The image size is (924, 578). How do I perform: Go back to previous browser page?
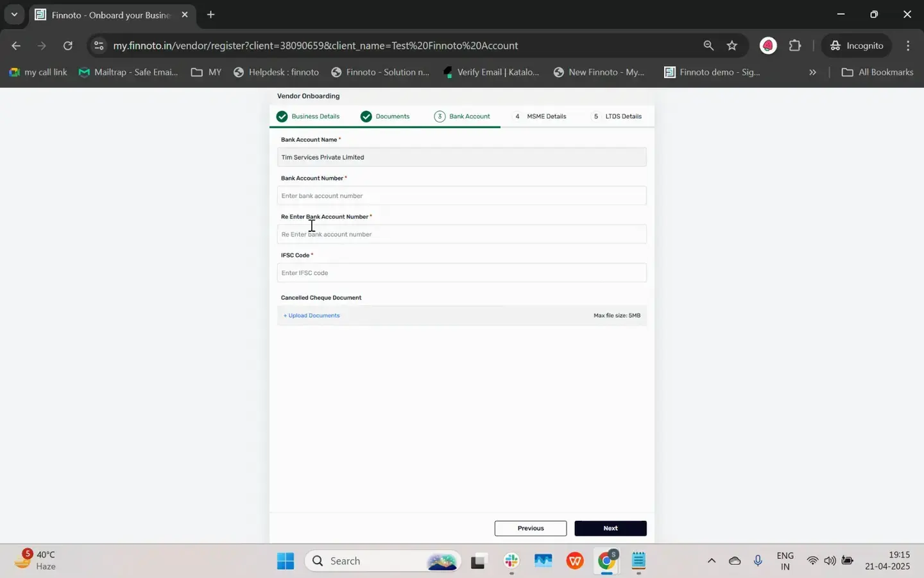tap(16, 46)
